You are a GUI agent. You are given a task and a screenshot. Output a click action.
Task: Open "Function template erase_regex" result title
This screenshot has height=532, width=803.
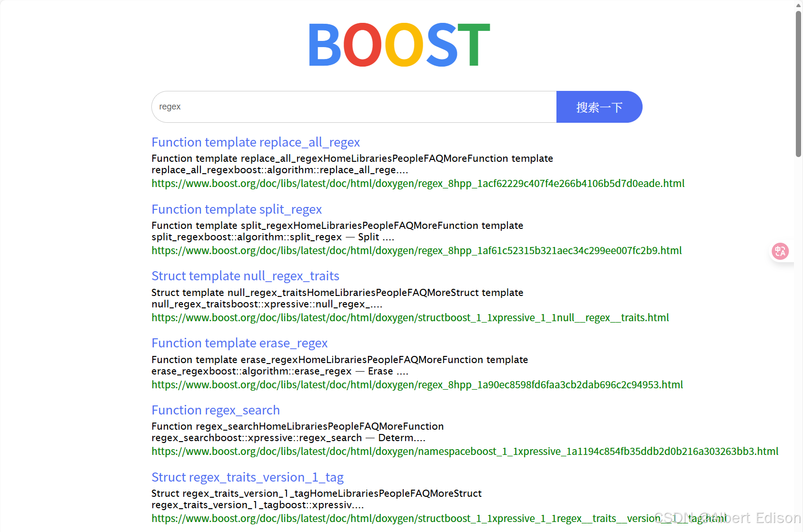point(239,343)
